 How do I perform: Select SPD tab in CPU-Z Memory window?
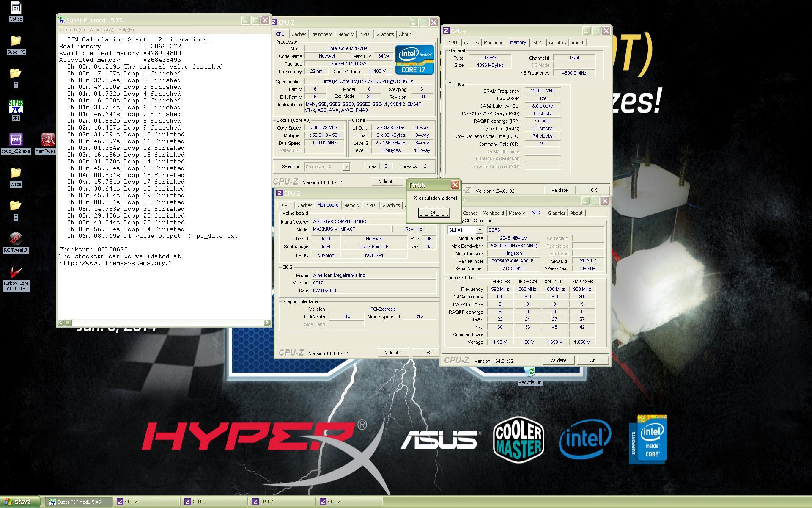537,43
